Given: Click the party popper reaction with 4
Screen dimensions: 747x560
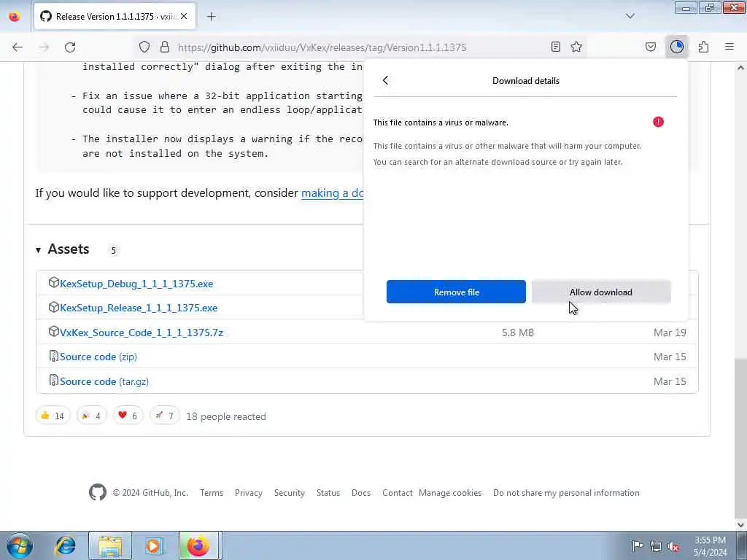Looking at the screenshot, I should click(x=91, y=416).
